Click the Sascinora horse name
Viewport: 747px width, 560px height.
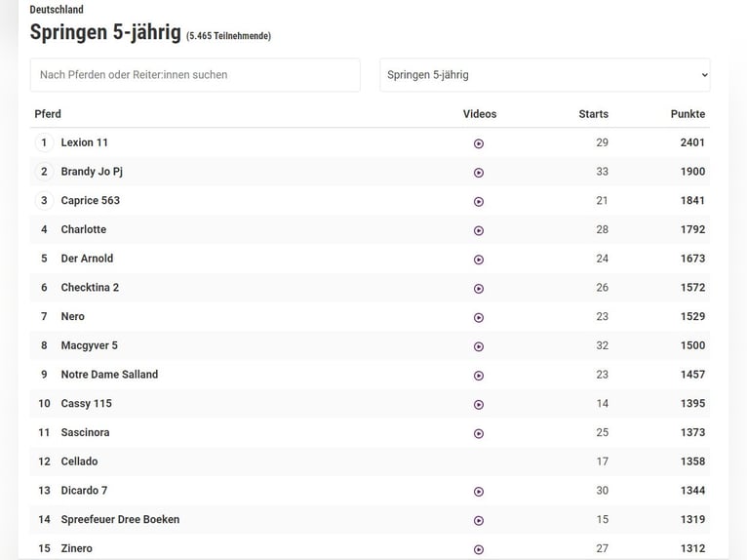pyautogui.click(x=85, y=432)
